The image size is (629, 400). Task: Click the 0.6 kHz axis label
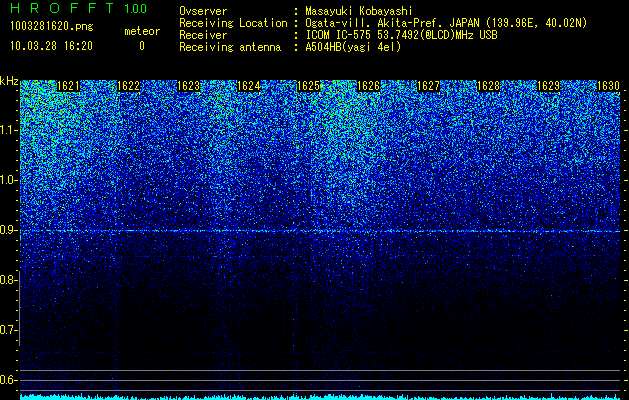click(x=8, y=380)
